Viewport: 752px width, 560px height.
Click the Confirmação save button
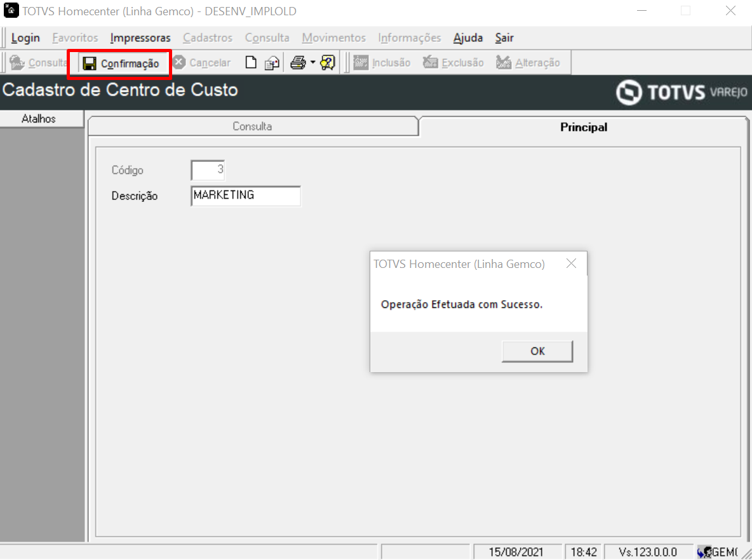click(x=121, y=63)
